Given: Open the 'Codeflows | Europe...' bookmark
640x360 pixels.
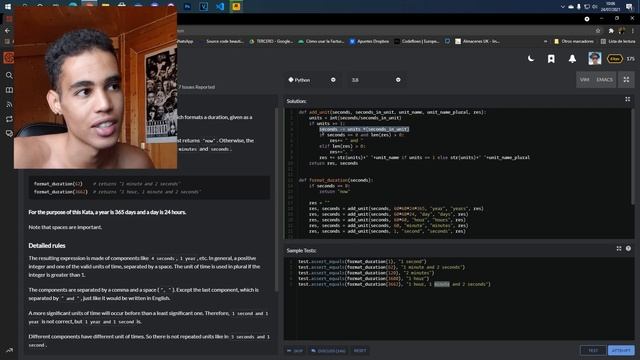Looking at the screenshot, I should pyautogui.click(x=417, y=41).
